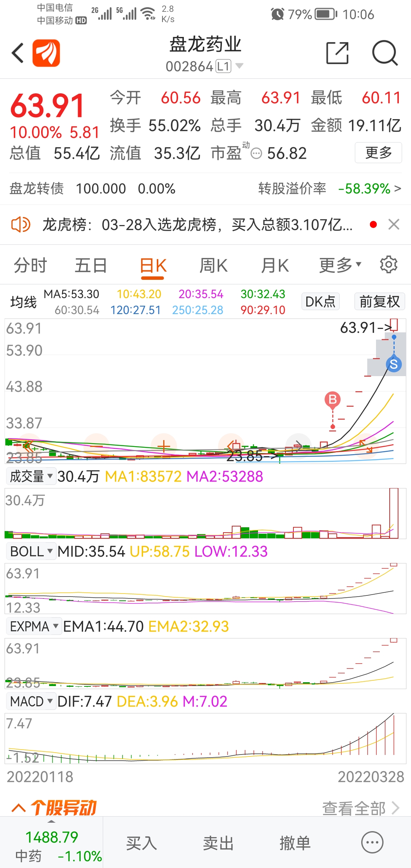Tap the battery status icon
This screenshot has width=411, height=868.
pyautogui.click(x=327, y=14)
